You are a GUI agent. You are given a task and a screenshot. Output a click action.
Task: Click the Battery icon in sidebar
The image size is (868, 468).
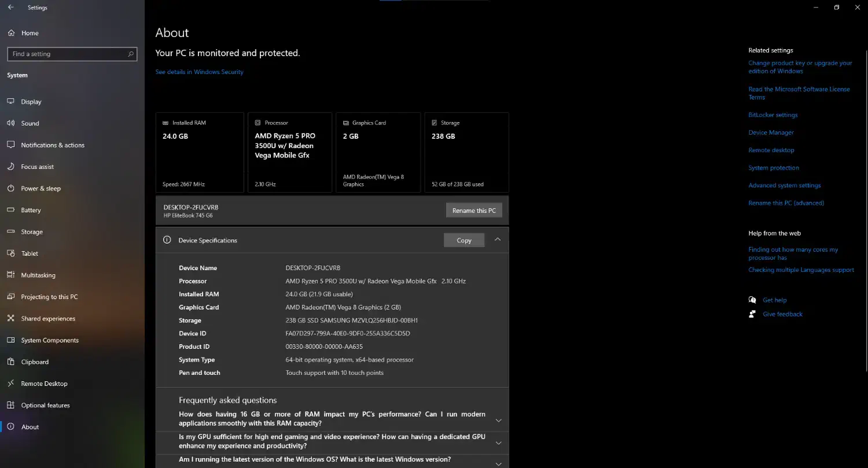coord(10,210)
